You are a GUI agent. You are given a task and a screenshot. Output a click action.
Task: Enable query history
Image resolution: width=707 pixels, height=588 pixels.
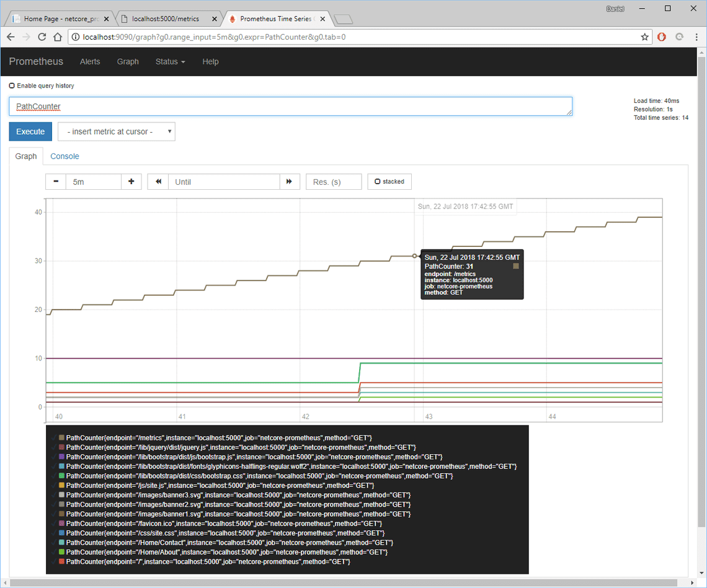tap(11, 85)
